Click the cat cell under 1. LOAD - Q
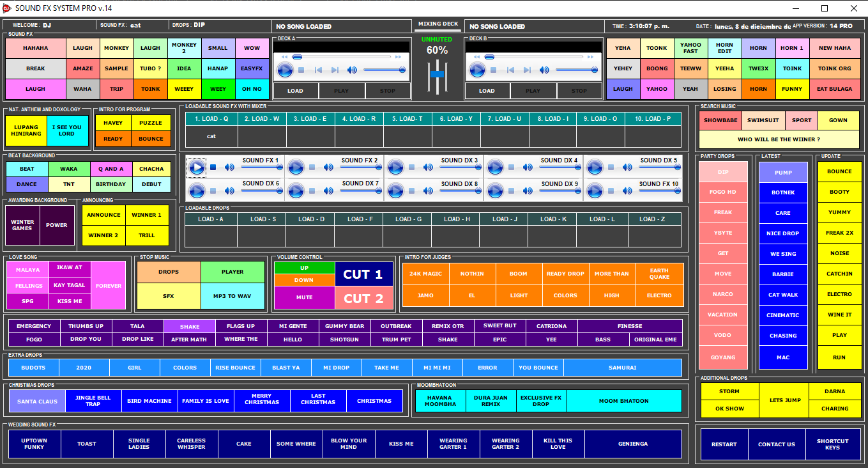 (x=211, y=136)
